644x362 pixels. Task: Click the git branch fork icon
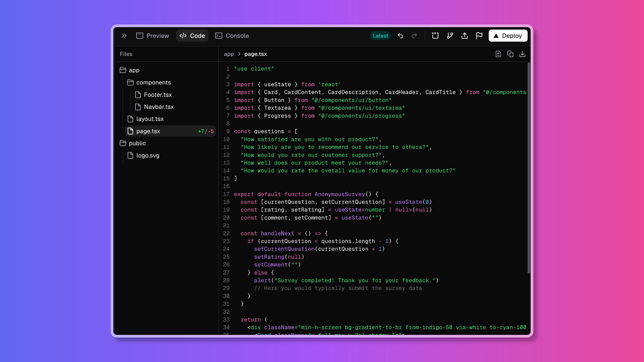[x=450, y=36]
